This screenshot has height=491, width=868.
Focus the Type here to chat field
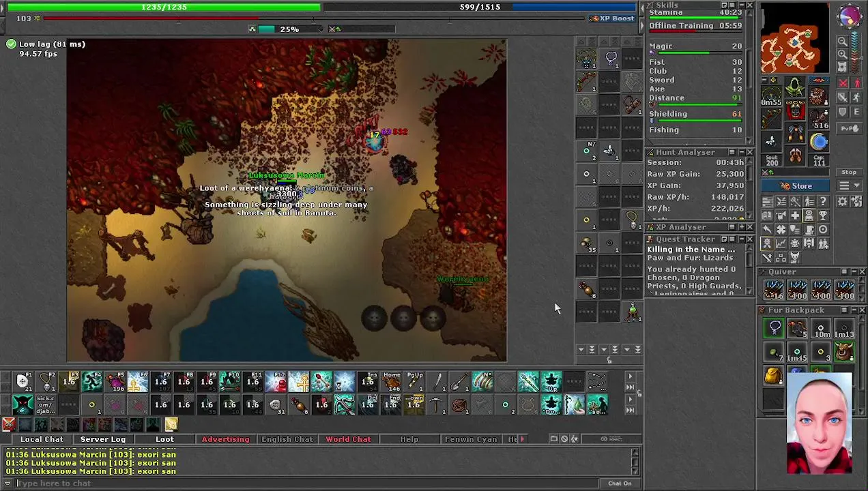click(x=307, y=483)
